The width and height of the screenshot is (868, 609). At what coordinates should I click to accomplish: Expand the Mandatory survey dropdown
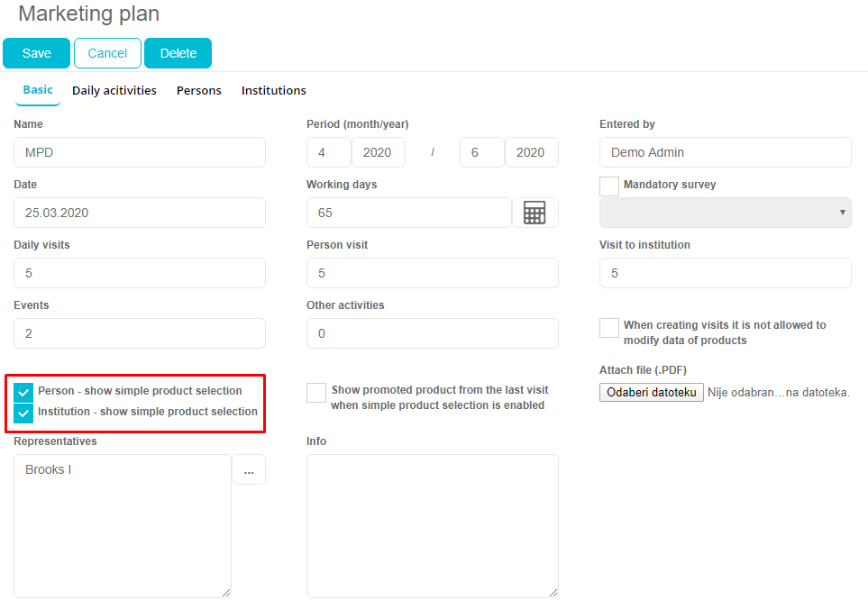[725, 213]
